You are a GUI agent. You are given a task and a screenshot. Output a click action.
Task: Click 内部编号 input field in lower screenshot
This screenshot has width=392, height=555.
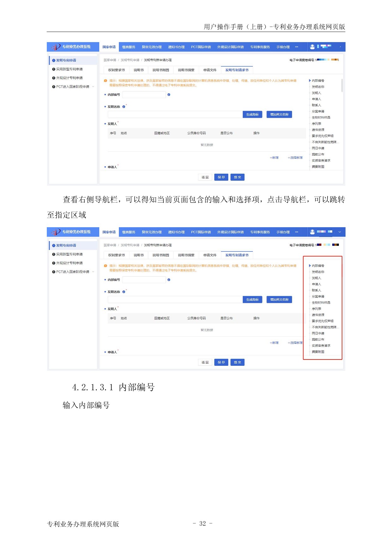144,280
